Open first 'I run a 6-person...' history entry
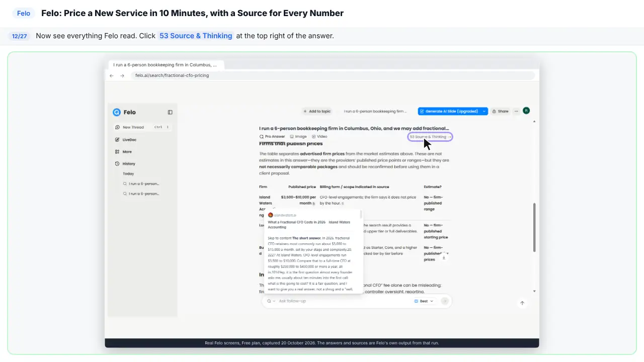 (141, 184)
